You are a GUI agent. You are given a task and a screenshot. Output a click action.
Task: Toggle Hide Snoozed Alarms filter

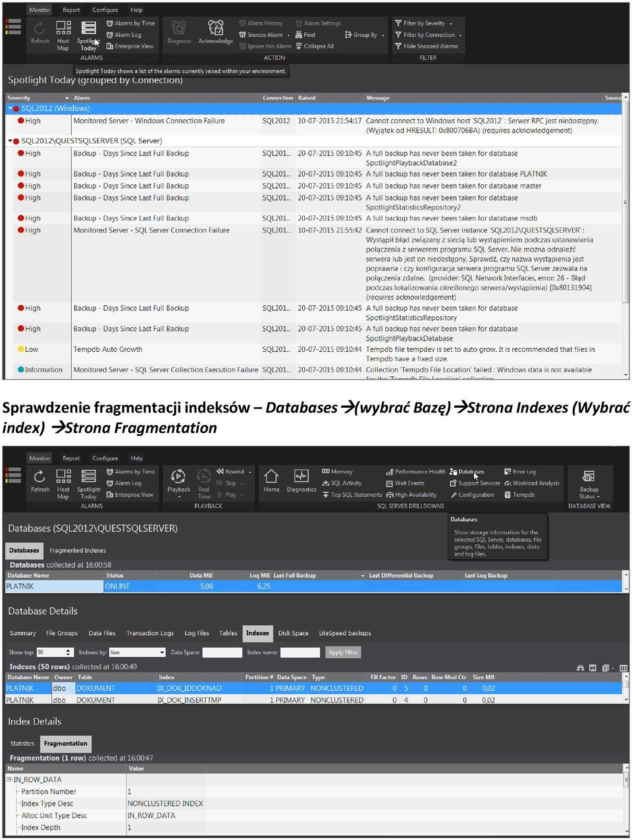pyautogui.click(x=426, y=46)
